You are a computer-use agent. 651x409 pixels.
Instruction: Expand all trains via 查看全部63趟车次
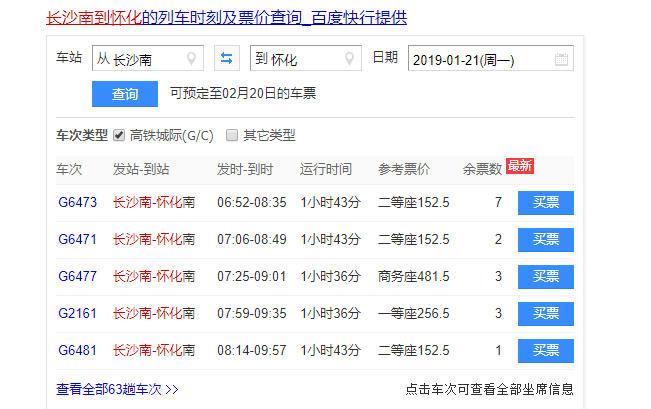tap(118, 389)
